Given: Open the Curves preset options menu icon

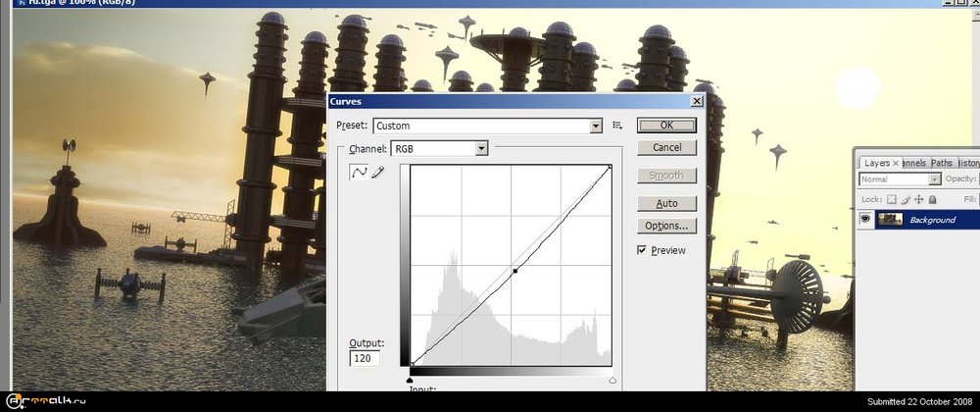Looking at the screenshot, I should click(x=617, y=126).
